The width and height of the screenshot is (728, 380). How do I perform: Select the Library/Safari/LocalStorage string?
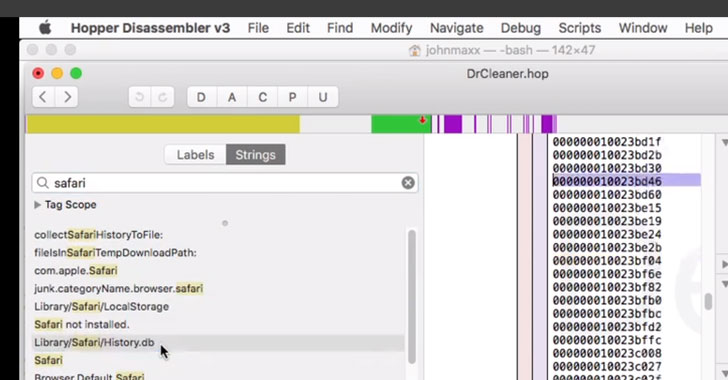click(101, 307)
